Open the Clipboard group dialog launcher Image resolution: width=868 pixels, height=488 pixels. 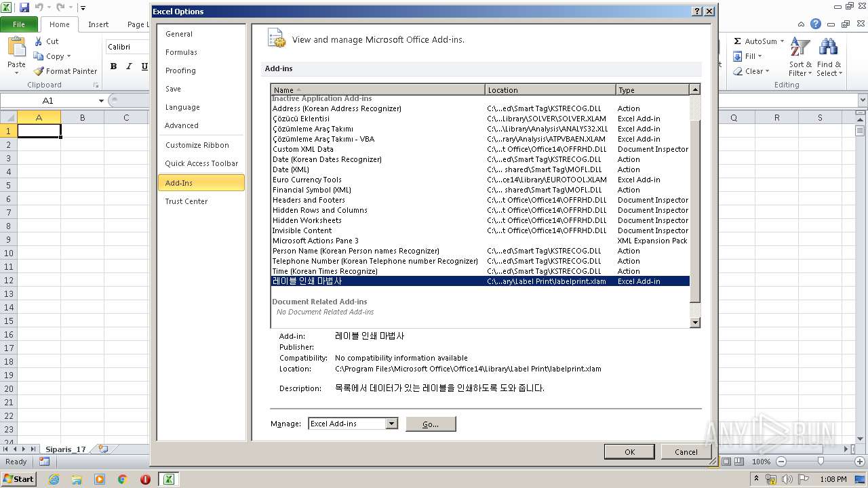(x=96, y=85)
